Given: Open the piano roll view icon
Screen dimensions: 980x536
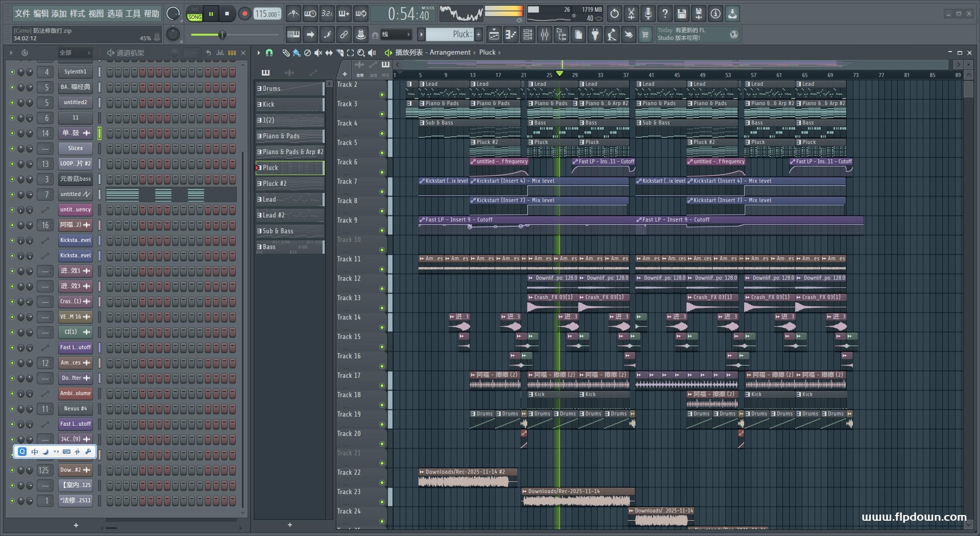Looking at the screenshot, I should coord(510,35).
